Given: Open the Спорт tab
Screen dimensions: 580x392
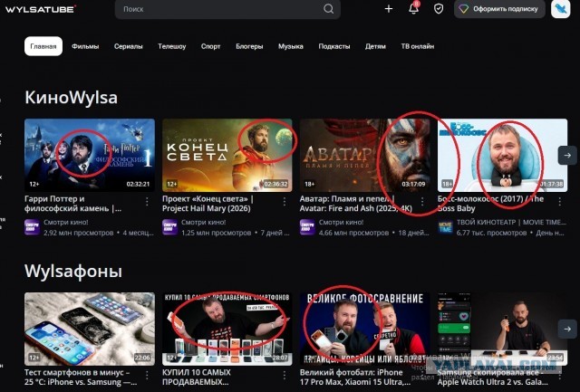Looking at the screenshot, I should point(210,46).
